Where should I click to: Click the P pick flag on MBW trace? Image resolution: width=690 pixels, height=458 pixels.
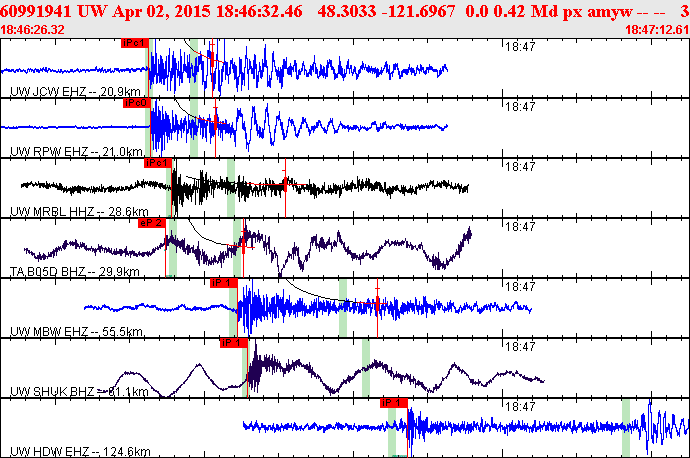222,283
